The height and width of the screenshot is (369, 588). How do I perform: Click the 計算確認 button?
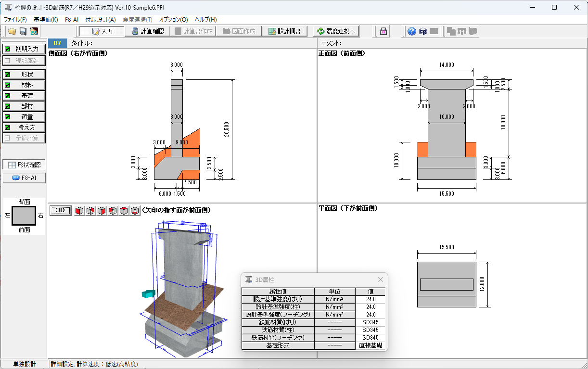pyautogui.click(x=148, y=31)
